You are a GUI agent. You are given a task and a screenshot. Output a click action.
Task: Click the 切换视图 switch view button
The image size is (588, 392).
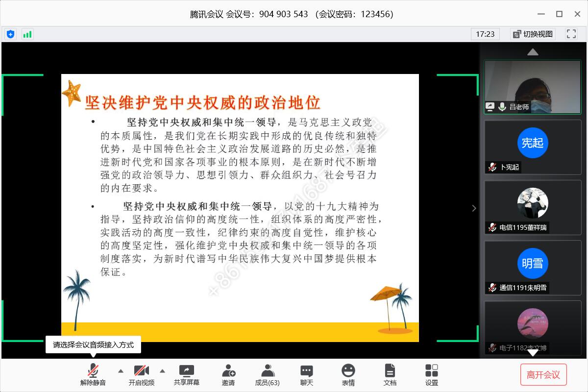[x=533, y=34]
